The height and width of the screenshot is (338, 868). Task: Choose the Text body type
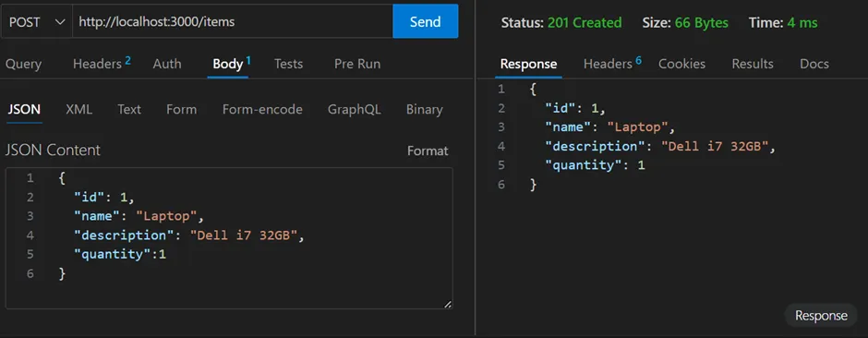pyautogui.click(x=129, y=110)
